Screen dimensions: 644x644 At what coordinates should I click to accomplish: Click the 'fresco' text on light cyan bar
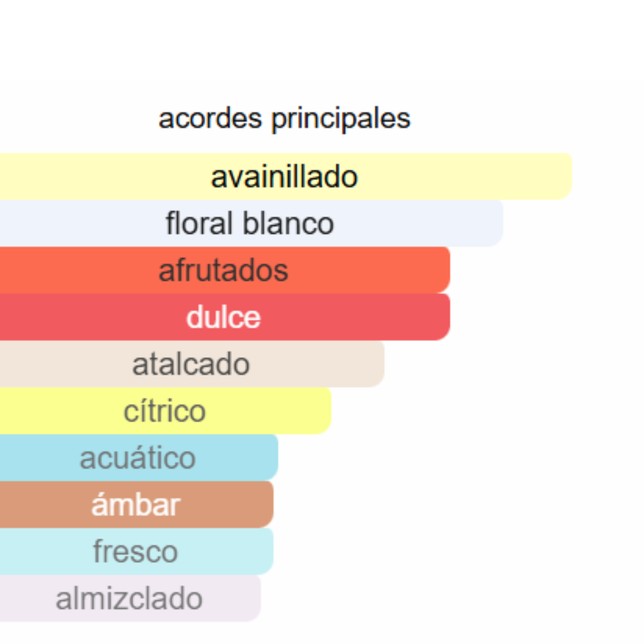coord(135,552)
